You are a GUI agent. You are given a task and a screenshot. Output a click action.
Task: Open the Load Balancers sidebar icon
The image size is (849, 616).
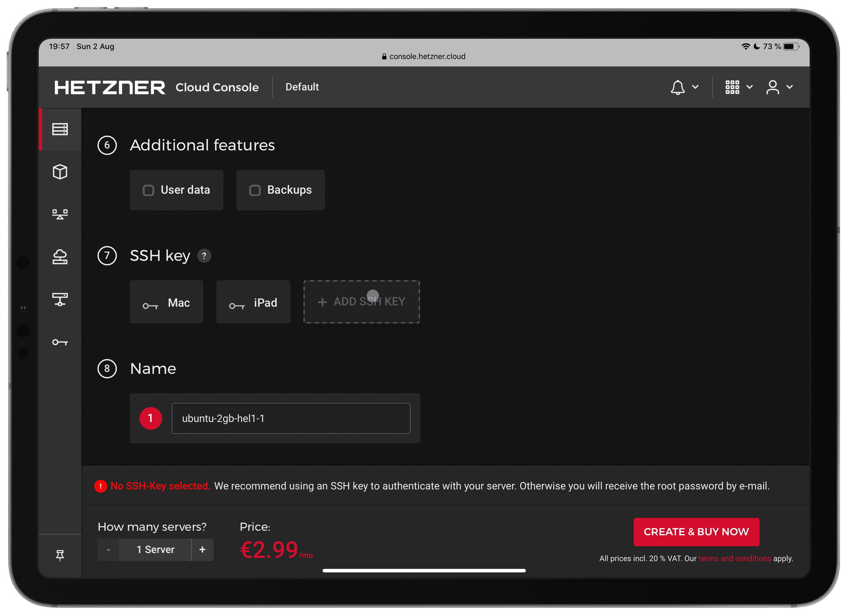point(60,214)
